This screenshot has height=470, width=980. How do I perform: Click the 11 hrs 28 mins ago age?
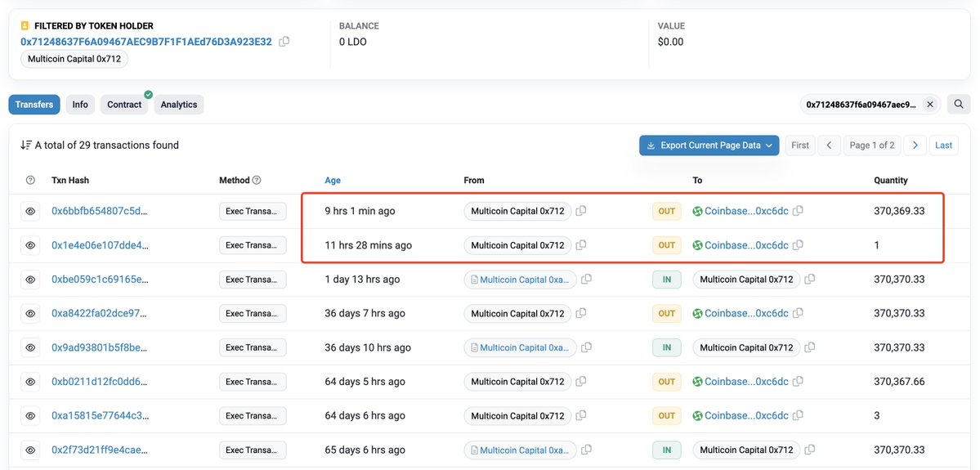pos(368,245)
